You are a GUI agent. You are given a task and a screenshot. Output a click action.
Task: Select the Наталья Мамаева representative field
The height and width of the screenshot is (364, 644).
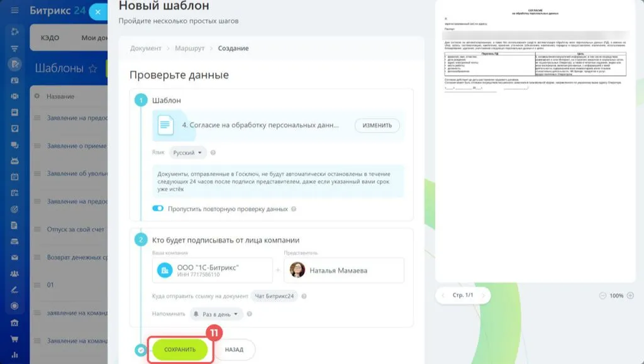[x=344, y=270]
